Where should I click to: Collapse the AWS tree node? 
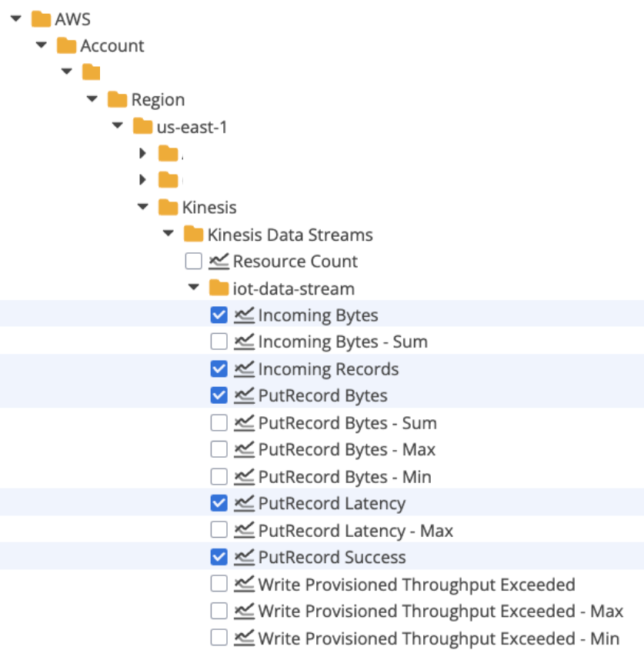[15, 18]
